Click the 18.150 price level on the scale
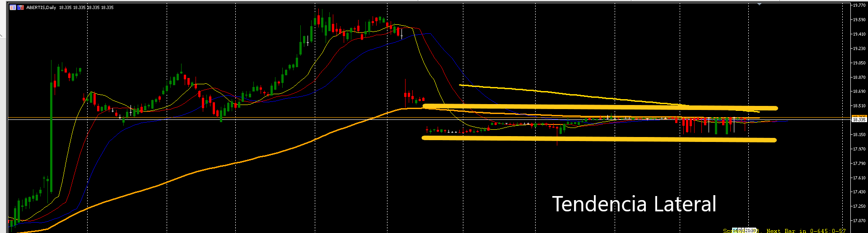The width and height of the screenshot is (868, 233). point(859,134)
